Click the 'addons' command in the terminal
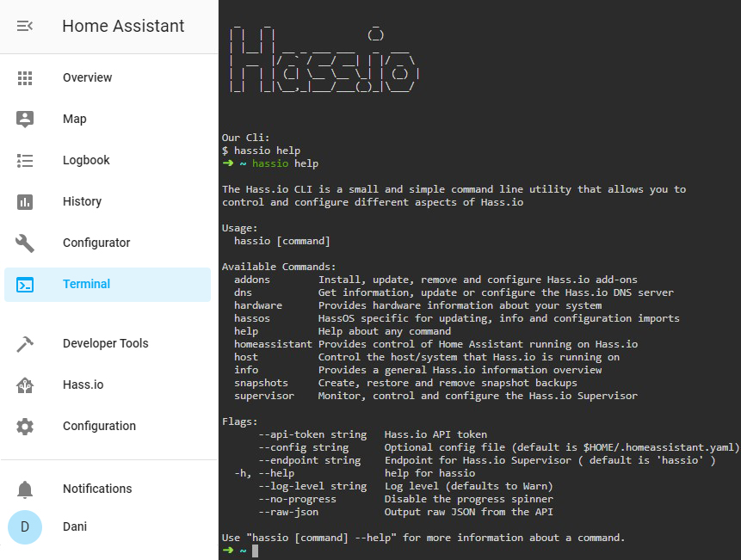The image size is (741, 560). pos(252,280)
